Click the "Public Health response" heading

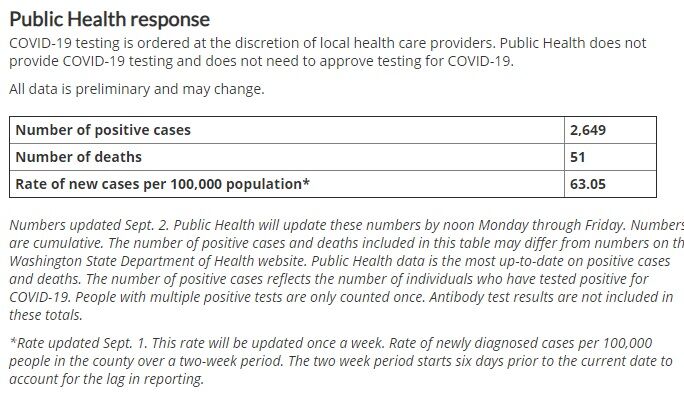pos(108,19)
